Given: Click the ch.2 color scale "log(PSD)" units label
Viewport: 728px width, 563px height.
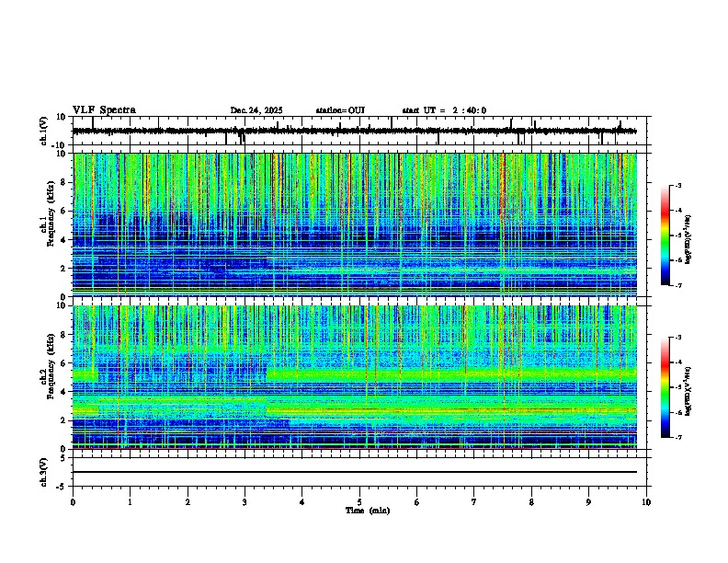Looking at the screenshot, I should pos(688,391).
